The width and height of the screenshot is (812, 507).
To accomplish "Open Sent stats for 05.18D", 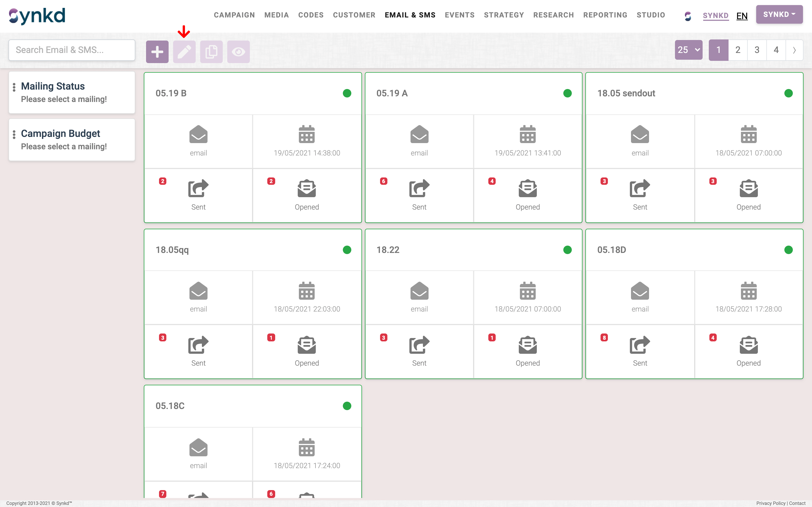I will (640, 345).
